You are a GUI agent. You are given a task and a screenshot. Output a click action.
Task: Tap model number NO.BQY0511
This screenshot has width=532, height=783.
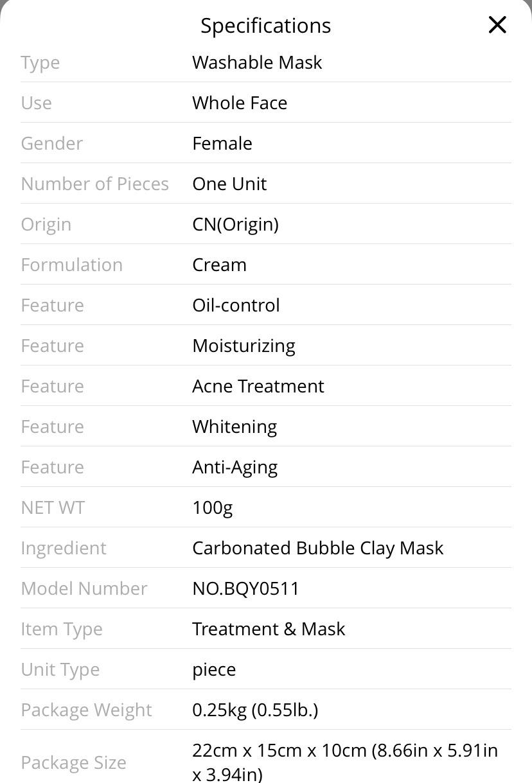245,588
